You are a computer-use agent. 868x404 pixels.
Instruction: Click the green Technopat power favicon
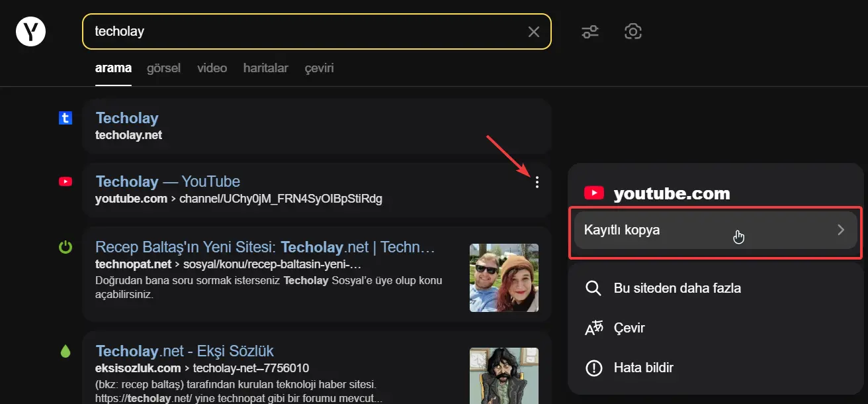click(x=65, y=248)
